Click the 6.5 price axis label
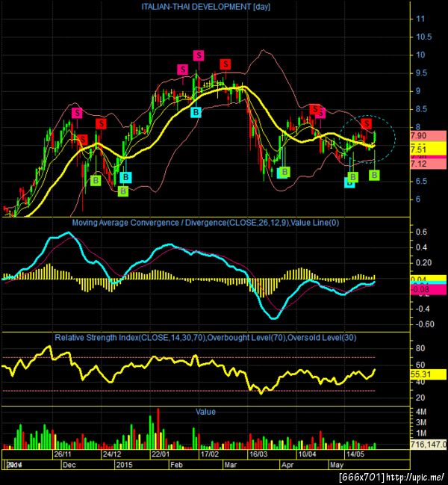This screenshot has width=448, height=485. pyautogui.click(x=422, y=182)
